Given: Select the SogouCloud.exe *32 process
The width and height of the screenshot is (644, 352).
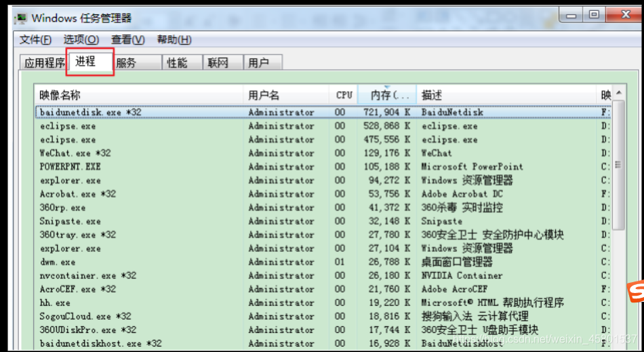Looking at the screenshot, I should 323,316.
